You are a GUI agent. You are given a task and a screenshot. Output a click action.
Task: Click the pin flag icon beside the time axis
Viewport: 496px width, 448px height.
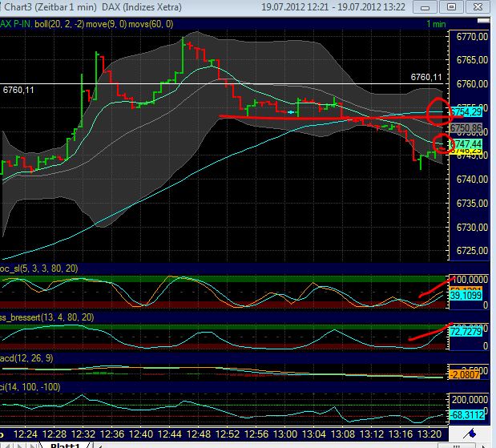[470, 434]
